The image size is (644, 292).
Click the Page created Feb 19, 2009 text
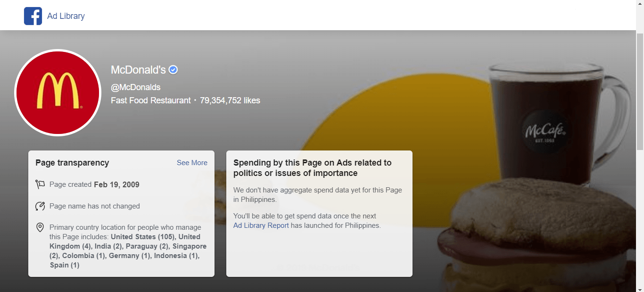pos(94,184)
